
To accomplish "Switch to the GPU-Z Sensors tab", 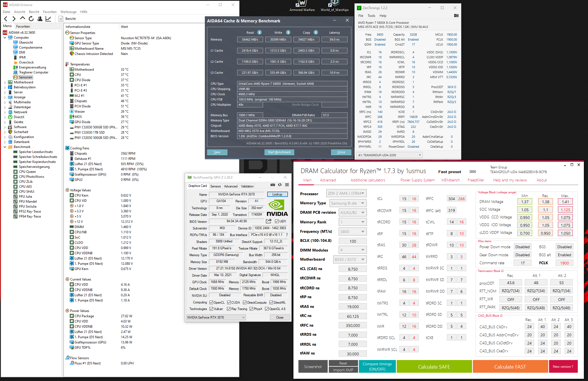I will (215, 186).
